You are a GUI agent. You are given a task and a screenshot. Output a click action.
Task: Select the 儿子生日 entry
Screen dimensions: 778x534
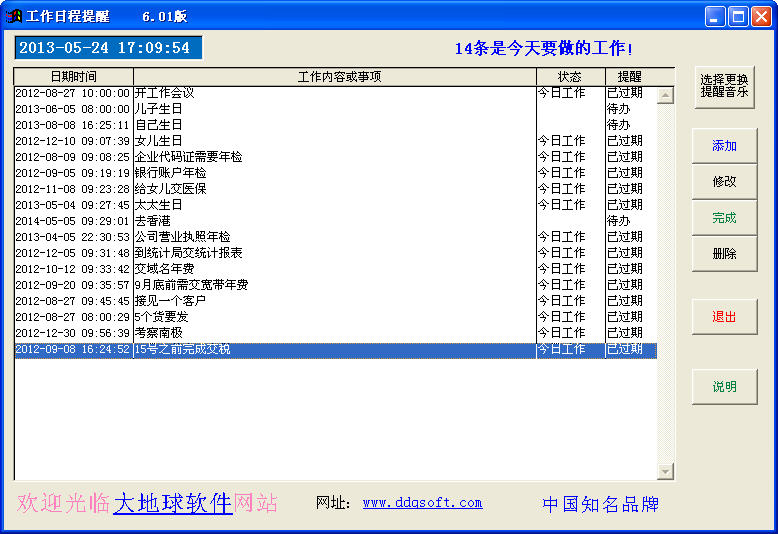click(x=335, y=109)
